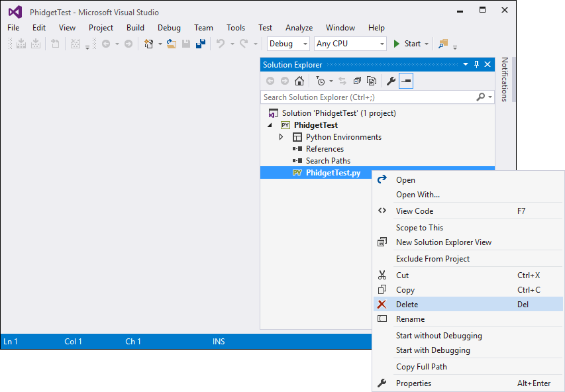Click the Navigate Forward toolbar icon
Viewport: 565px width, 392px height.
coord(128,44)
